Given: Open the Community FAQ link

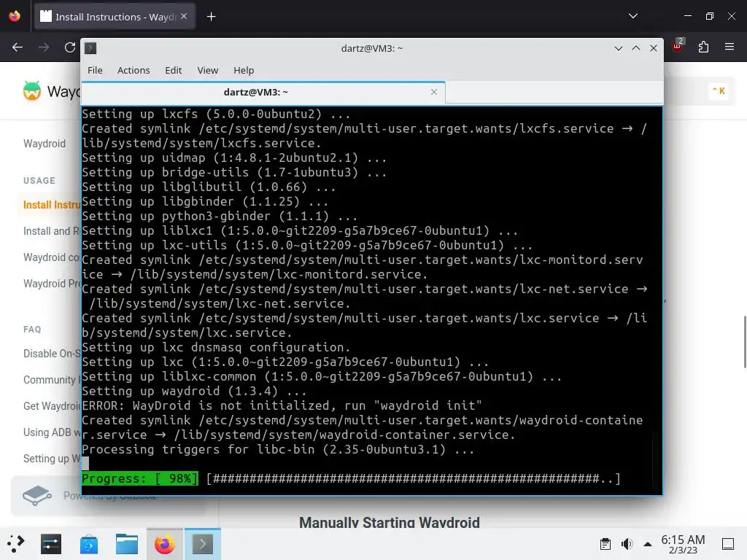Looking at the screenshot, I should pyautogui.click(x=52, y=379).
